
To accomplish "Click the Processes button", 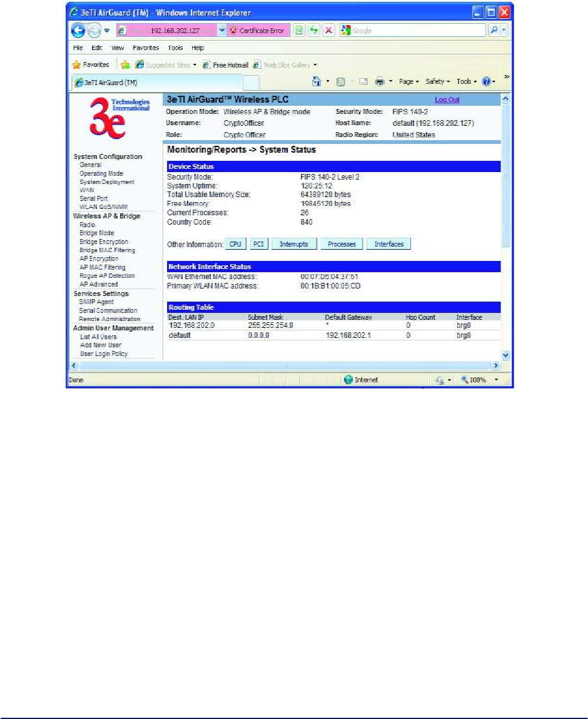I will pos(342,244).
